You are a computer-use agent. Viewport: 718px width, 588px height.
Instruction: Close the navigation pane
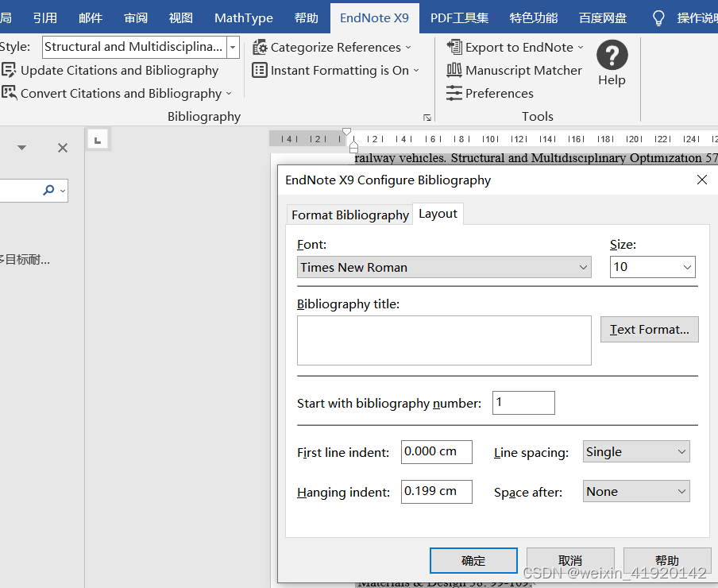[63, 148]
